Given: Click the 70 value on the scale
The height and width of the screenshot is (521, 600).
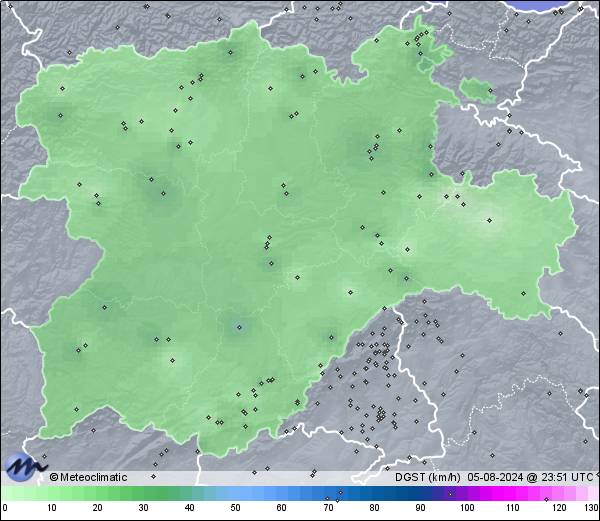Looking at the screenshot, I should [328, 508].
